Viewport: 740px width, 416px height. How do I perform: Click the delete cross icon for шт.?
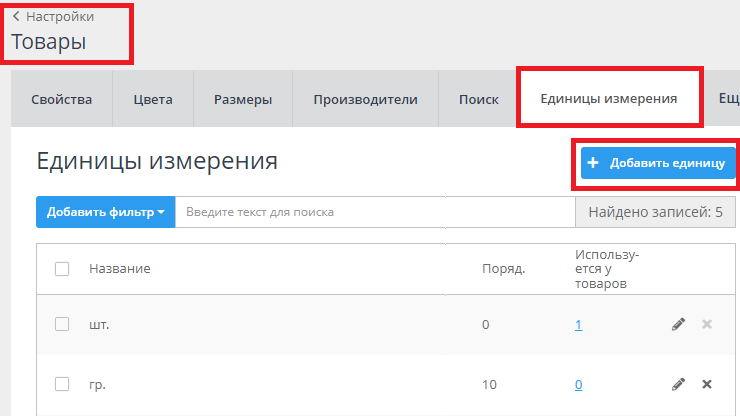click(707, 324)
